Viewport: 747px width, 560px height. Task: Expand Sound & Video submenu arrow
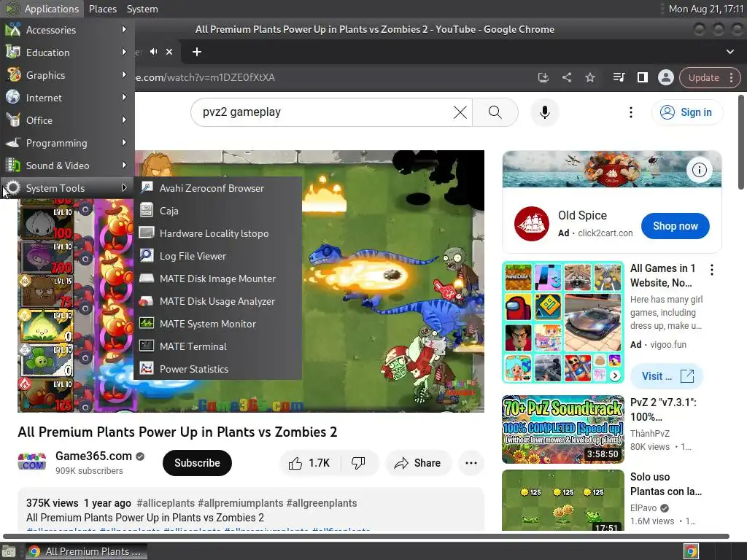(124, 166)
